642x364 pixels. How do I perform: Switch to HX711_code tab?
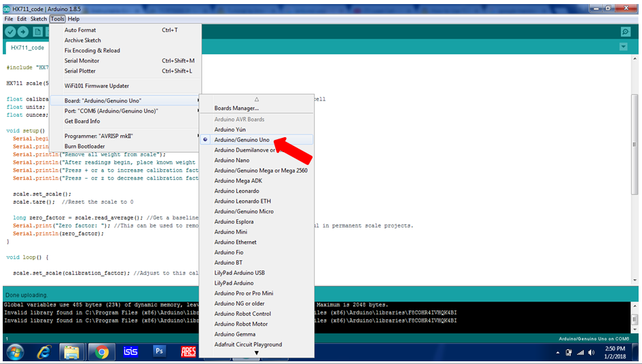tap(27, 48)
